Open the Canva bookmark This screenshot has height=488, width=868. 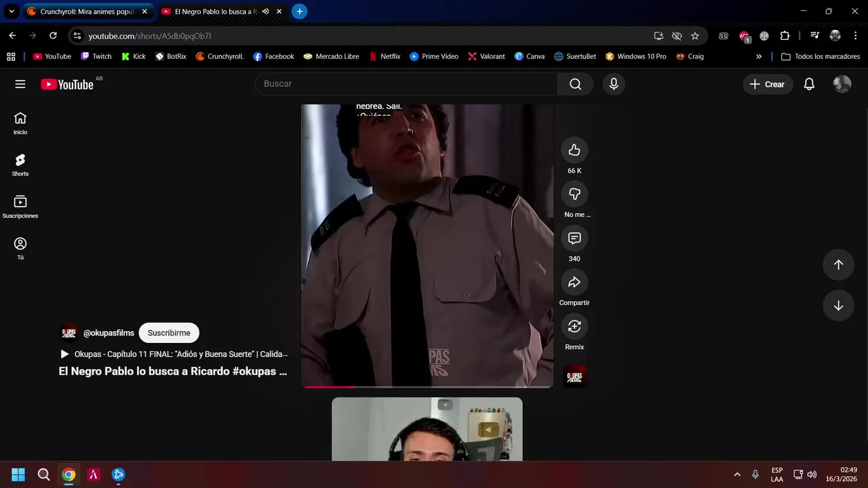[x=529, y=56]
